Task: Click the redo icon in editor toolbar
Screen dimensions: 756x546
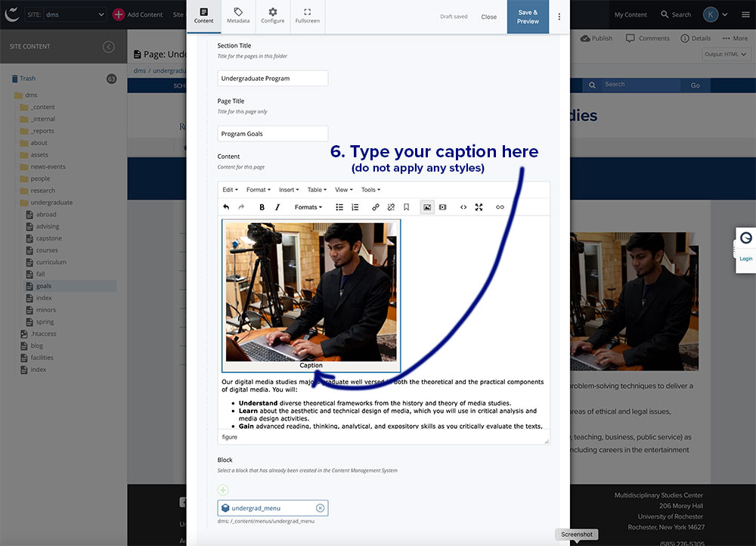Action: point(241,207)
